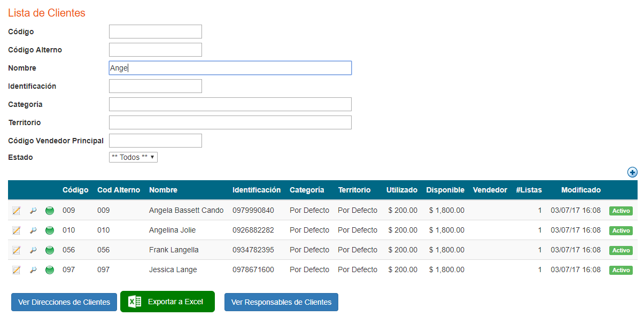Click the Ver Responsables de Clientes button
The image size is (644, 316).
pyautogui.click(x=281, y=302)
